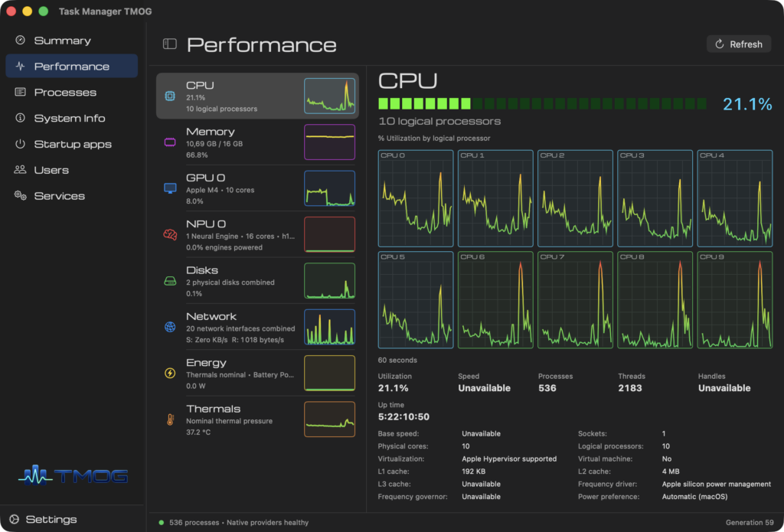The height and width of the screenshot is (532, 784).
Task: Click the Startup apps power icon
Action: (20, 144)
